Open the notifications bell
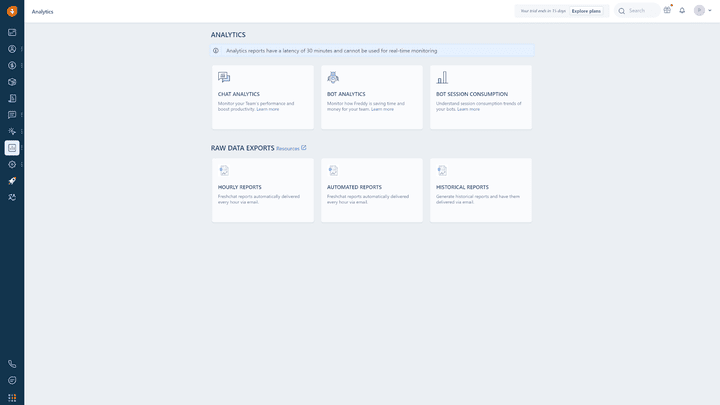720x405 pixels. pos(682,10)
